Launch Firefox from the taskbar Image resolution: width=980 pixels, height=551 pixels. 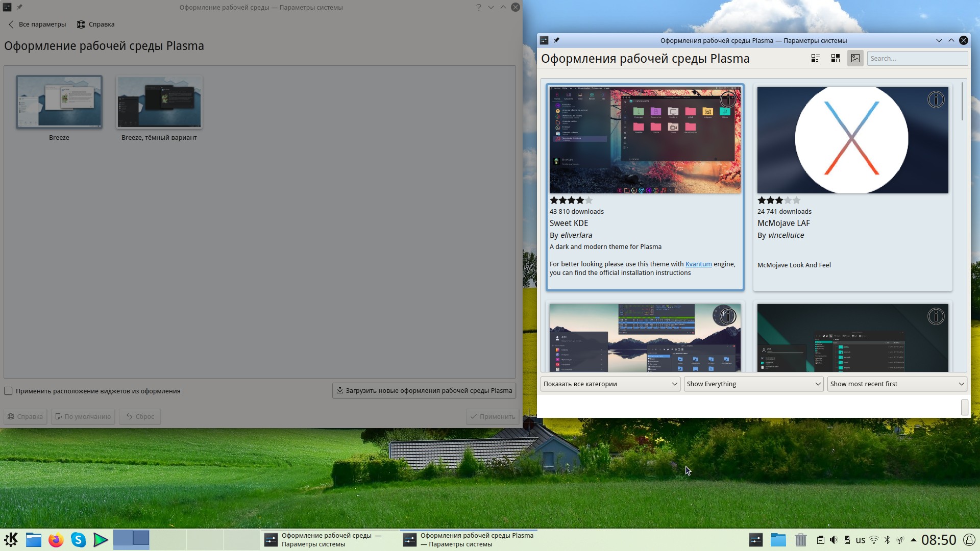click(x=56, y=540)
